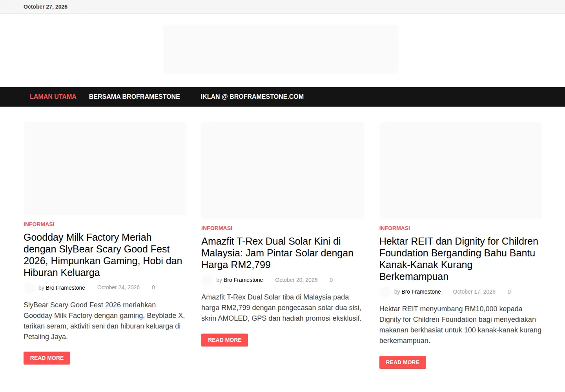Click the October 17, 2026 post date
The width and height of the screenshot is (565, 392).
coord(474,292)
